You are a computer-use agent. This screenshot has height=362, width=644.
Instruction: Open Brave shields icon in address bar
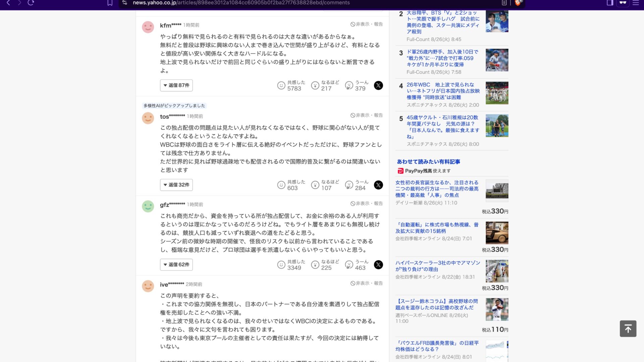(x=518, y=3)
